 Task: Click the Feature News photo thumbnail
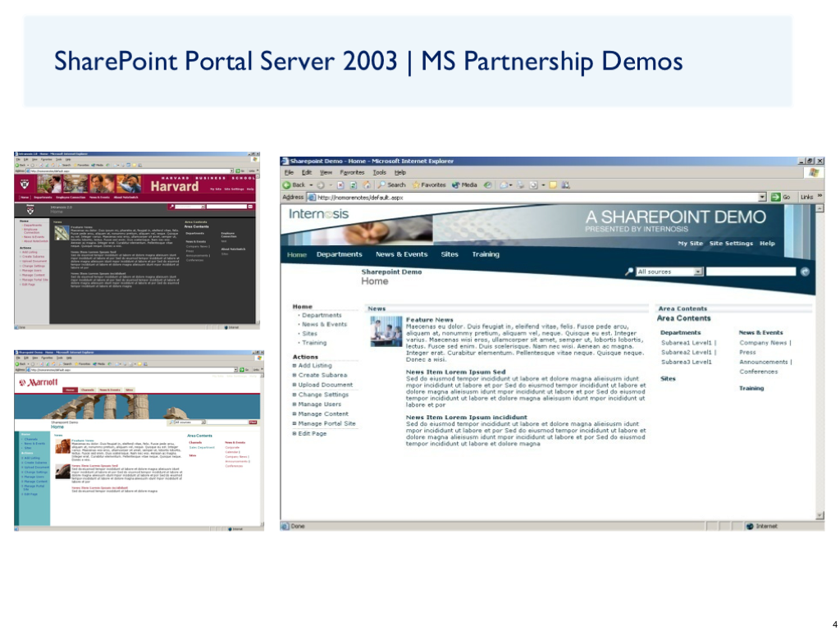tap(386, 331)
